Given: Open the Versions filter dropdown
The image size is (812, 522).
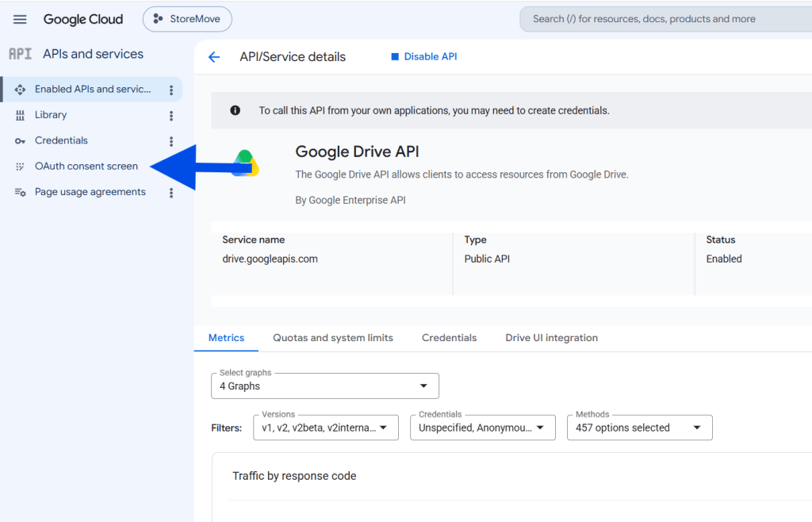Looking at the screenshot, I should pos(326,428).
